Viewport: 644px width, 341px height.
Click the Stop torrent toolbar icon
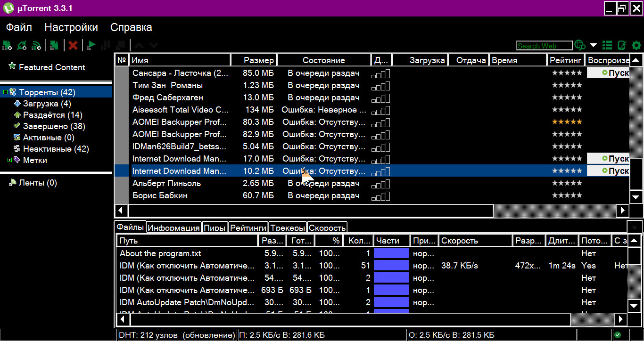[121, 45]
